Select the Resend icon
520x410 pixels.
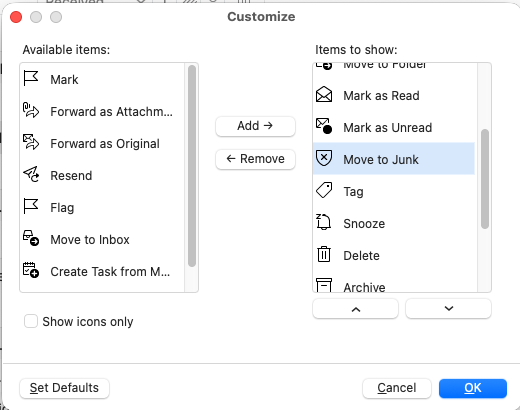(x=31, y=175)
